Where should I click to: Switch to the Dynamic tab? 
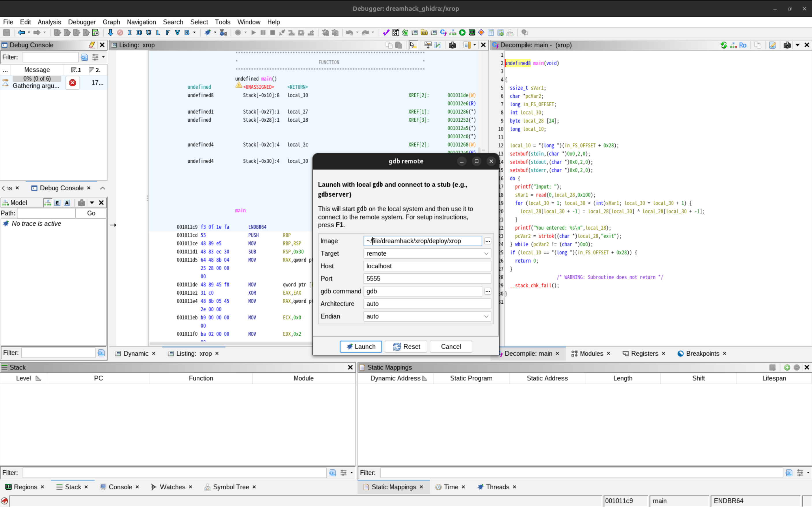pos(135,353)
